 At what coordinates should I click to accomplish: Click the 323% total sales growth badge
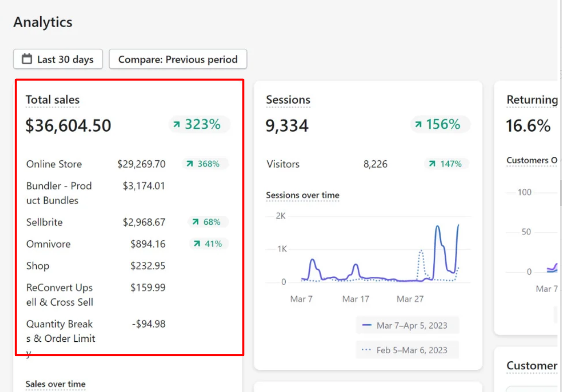click(199, 125)
